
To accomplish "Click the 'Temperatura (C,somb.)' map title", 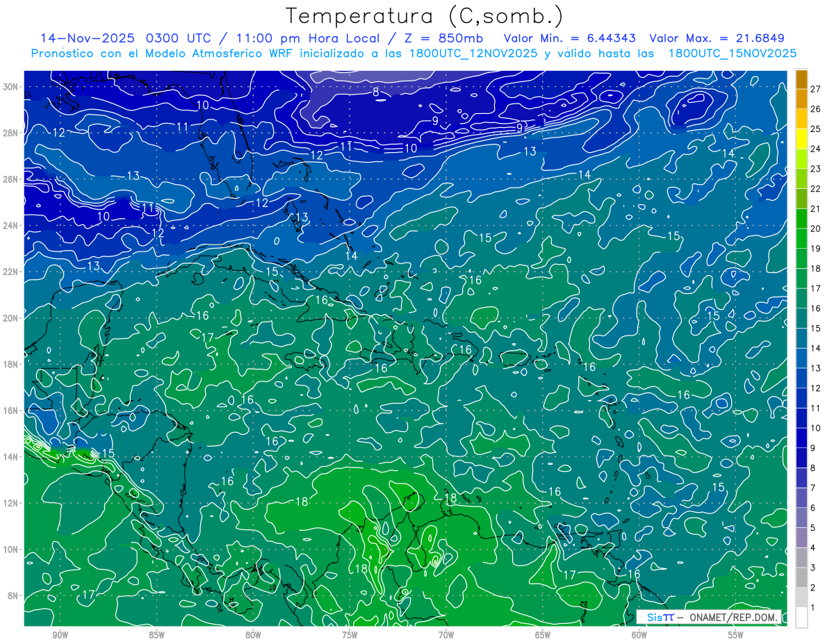I will (x=425, y=16).
